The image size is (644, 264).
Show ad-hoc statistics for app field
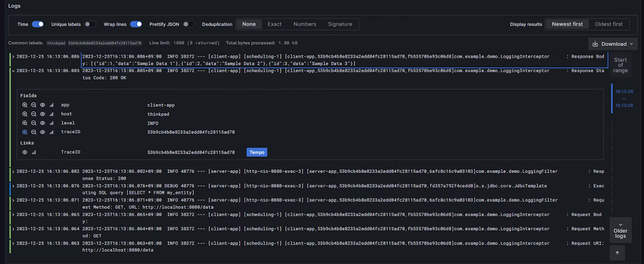pos(52,105)
